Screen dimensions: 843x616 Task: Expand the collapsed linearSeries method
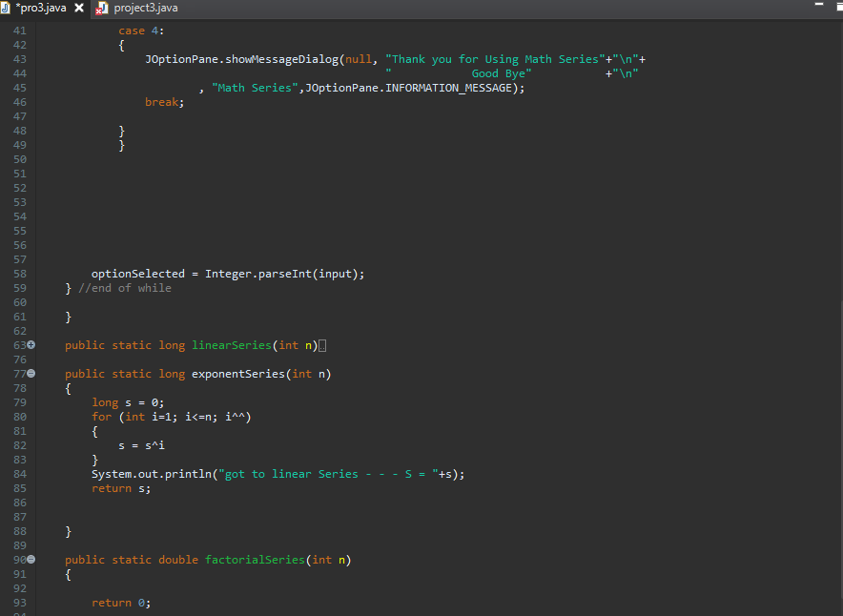coord(31,344)
